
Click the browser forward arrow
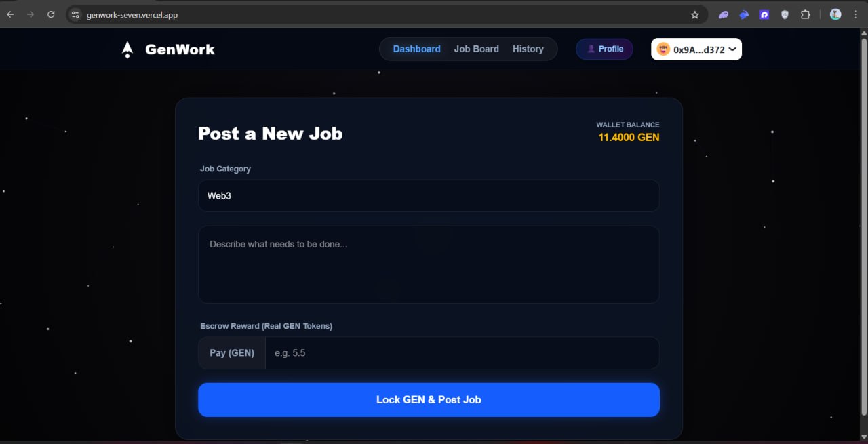coord(31,14)
